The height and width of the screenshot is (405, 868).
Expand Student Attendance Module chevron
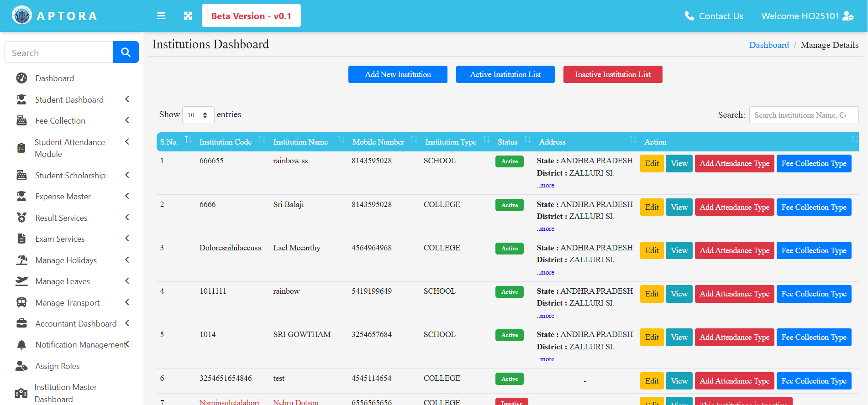[x=127, y=142]
